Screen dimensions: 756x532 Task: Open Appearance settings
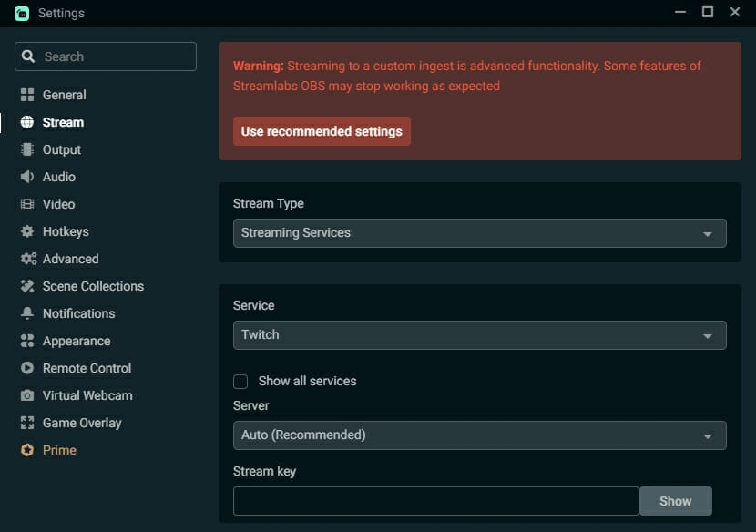pos(26,341)
